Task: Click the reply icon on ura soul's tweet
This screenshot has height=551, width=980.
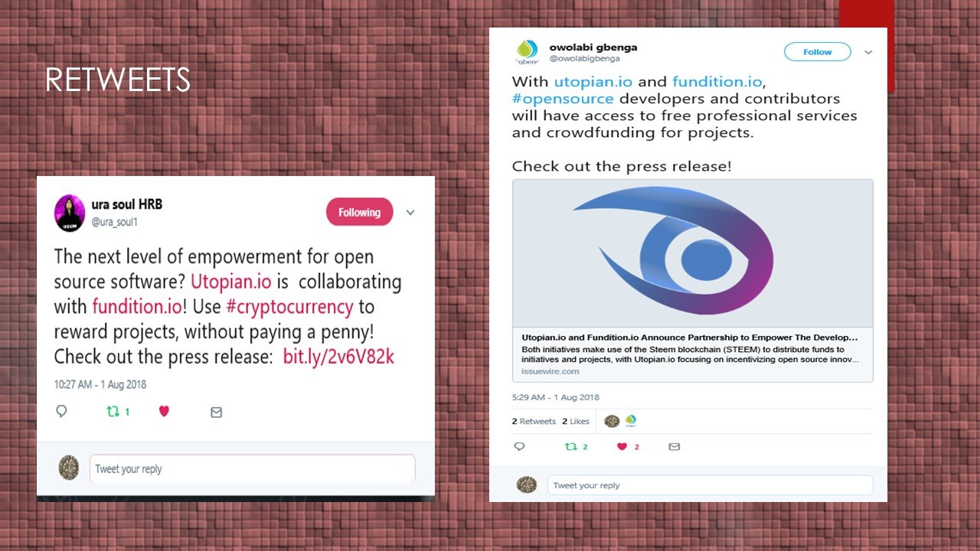Action: tap(61, 411)
